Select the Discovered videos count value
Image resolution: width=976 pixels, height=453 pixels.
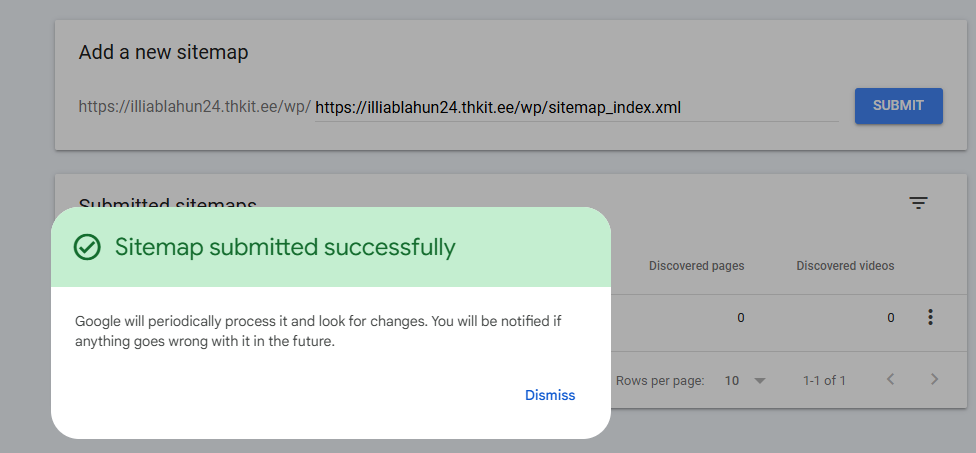pos(890,318)
